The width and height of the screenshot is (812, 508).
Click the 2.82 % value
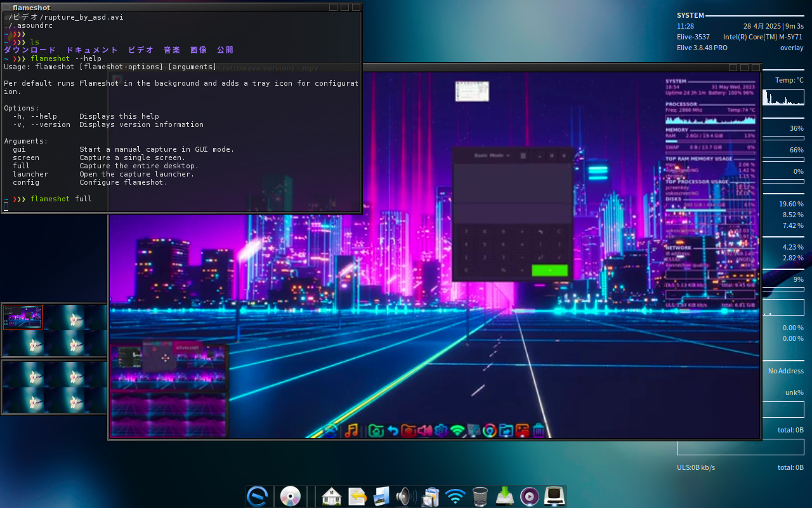tap(793, 258)
